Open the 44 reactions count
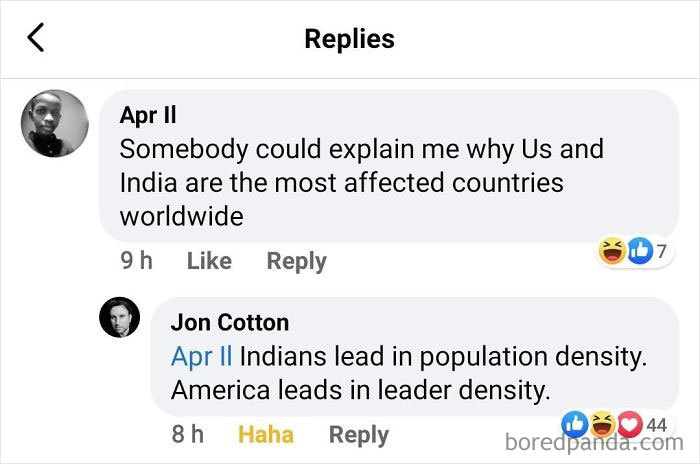This screenshot has width=700, height=464. tap(657, 425)
